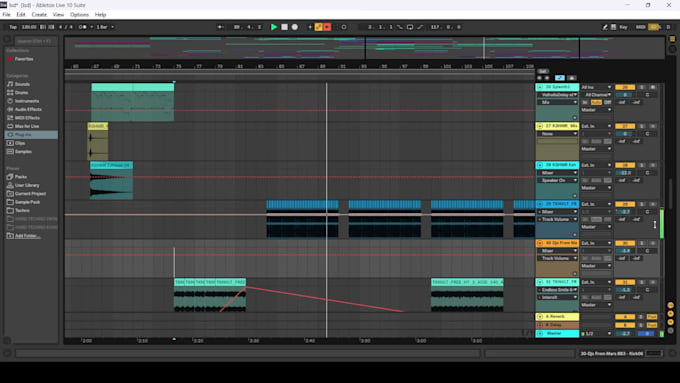Viewport: 680px width, 383px height.
Task: Click the Master track volume value
Action: (625, 334)
